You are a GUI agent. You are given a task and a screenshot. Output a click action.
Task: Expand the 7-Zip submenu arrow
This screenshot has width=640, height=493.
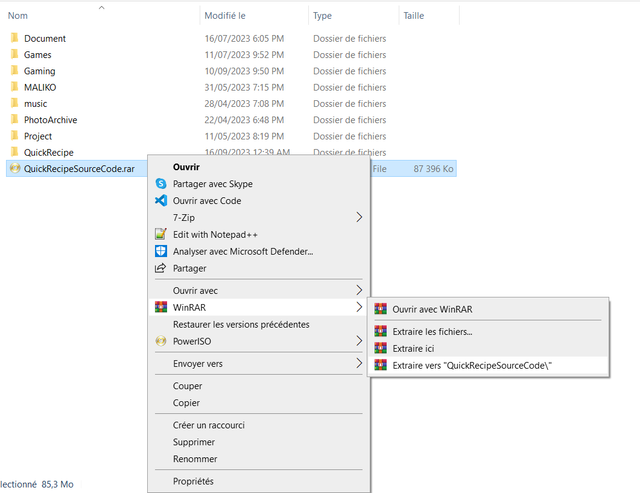pyautogui.click(x=359, y=217)
